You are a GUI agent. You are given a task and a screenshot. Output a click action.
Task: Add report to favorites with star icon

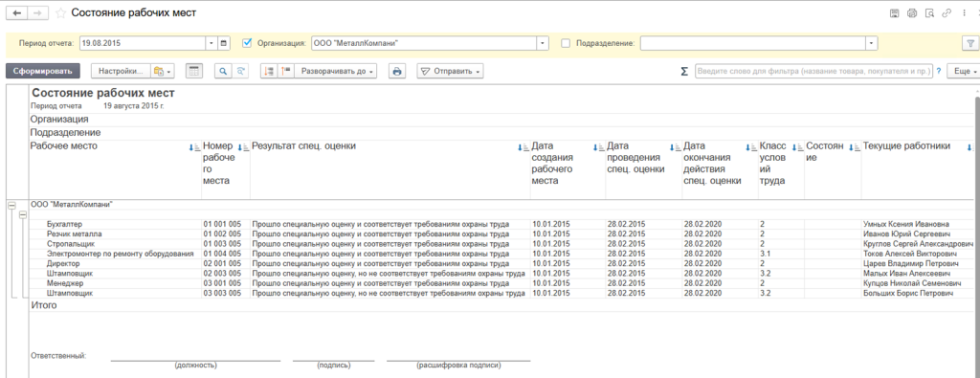60,12
